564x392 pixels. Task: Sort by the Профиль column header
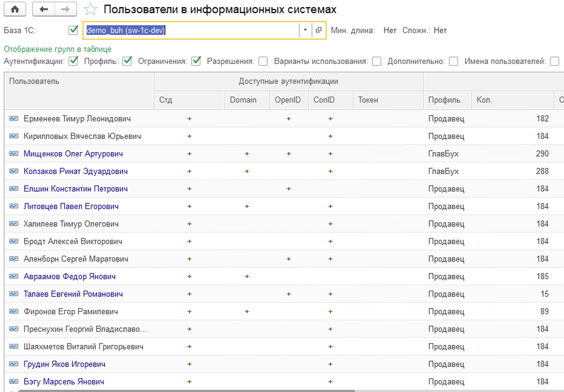coord(444,100)
